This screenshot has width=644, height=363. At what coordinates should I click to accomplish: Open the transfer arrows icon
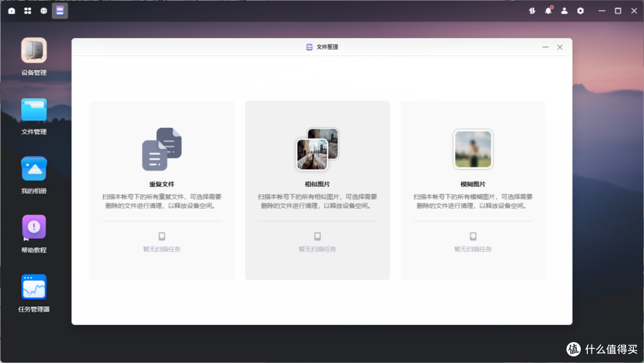532,11
